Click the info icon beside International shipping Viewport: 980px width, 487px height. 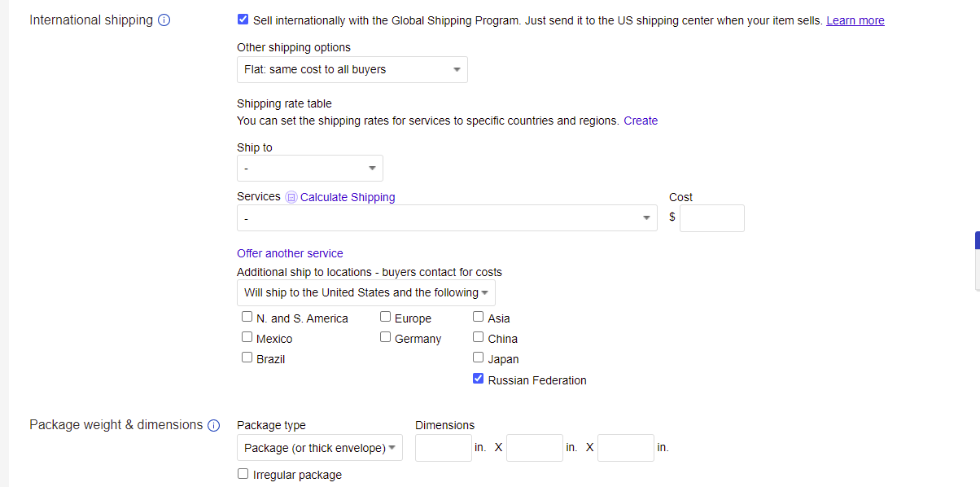(x=164, y=20)
